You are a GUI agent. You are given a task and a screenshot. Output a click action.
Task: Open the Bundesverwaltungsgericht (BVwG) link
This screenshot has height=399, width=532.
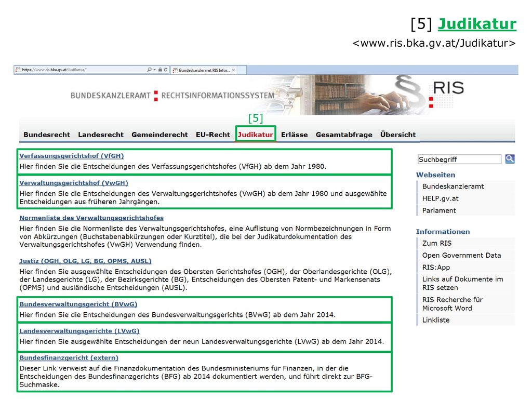(78, 304)
